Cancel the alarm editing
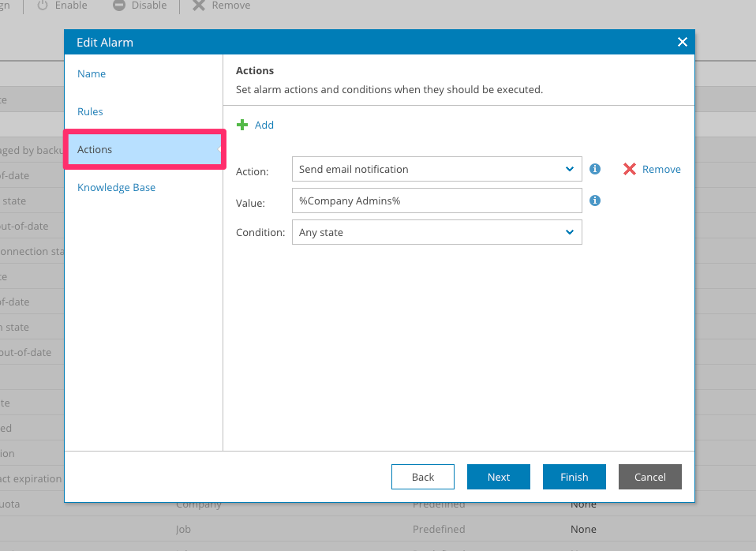Screen dimensions: 756x551 pos(650,477)
